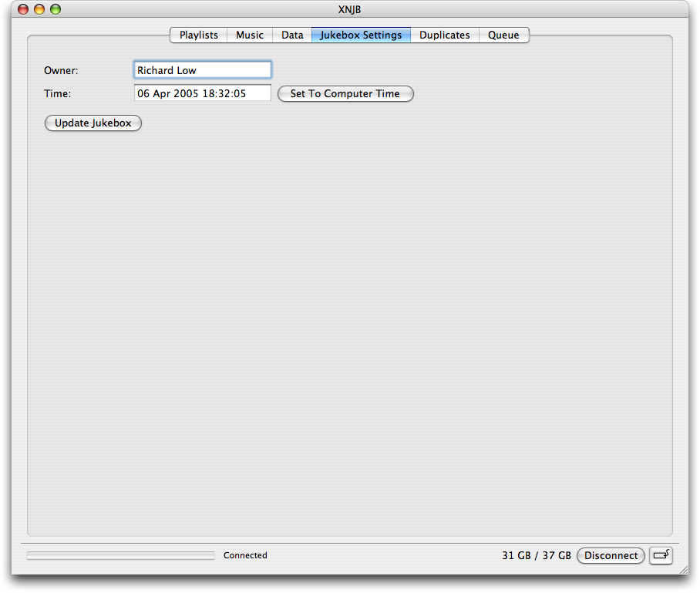
Task: Minimize the window using yellow button
Action: pos(39,10)
